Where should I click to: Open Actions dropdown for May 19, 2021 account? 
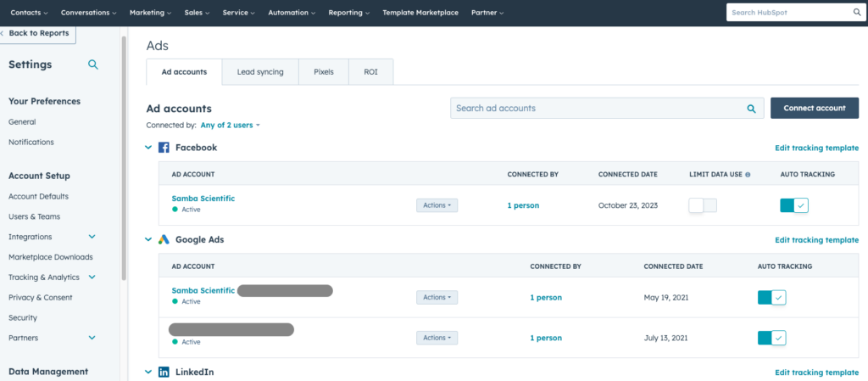pos(437,297)
